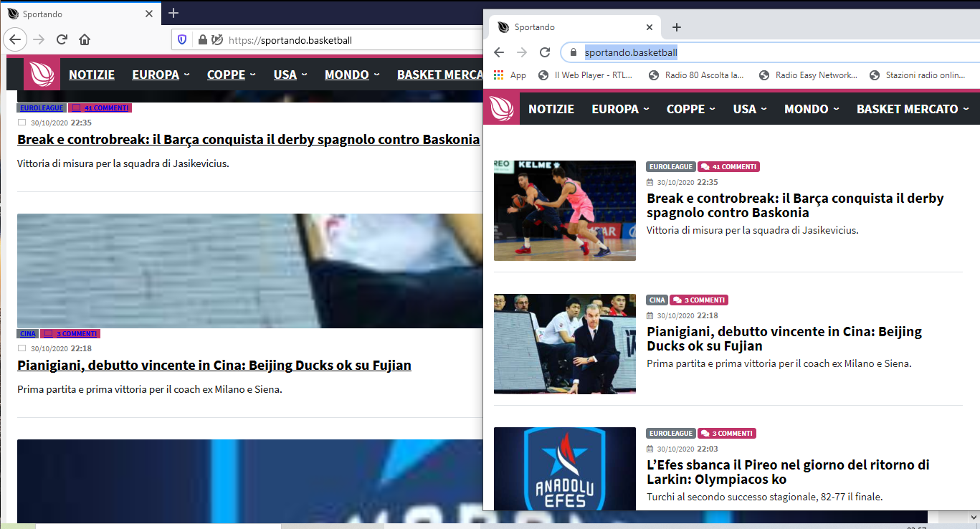Open the Radio 80 Ascolta bookmark
Image resolution: width=980 pixels, height=529 pixels.
[x=696, y=75]
